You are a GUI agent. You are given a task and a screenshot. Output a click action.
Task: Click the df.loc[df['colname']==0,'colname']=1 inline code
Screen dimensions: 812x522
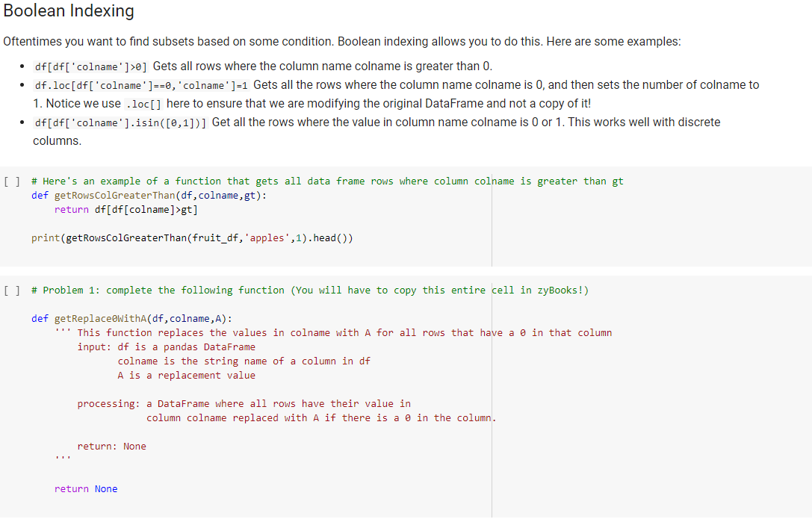click(141, 85)
